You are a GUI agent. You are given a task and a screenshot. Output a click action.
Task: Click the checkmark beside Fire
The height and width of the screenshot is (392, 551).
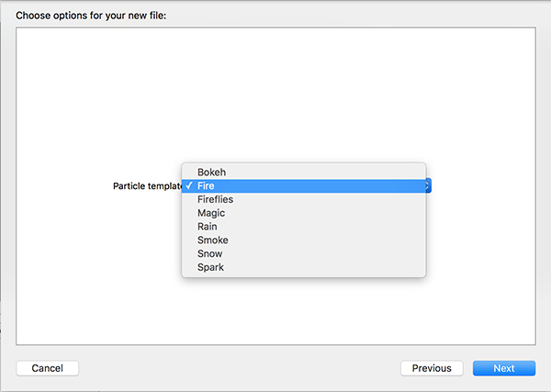pos(189,185)
